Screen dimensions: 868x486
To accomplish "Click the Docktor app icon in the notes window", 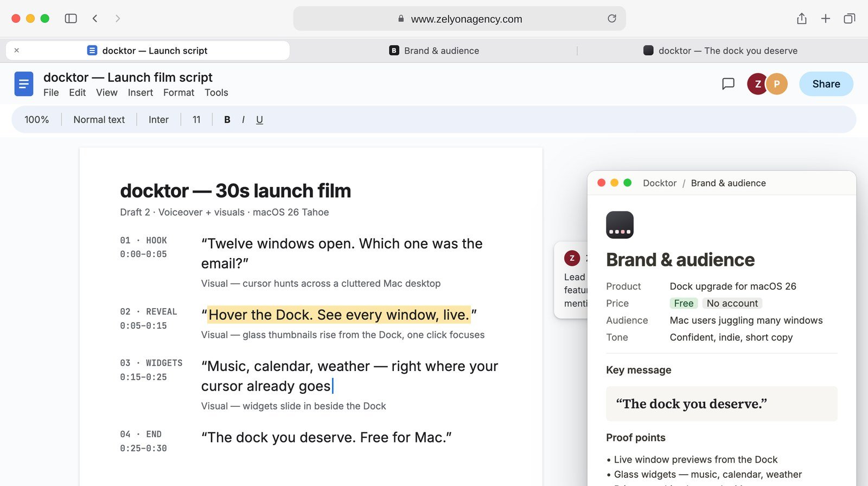I will click(620, 225).
